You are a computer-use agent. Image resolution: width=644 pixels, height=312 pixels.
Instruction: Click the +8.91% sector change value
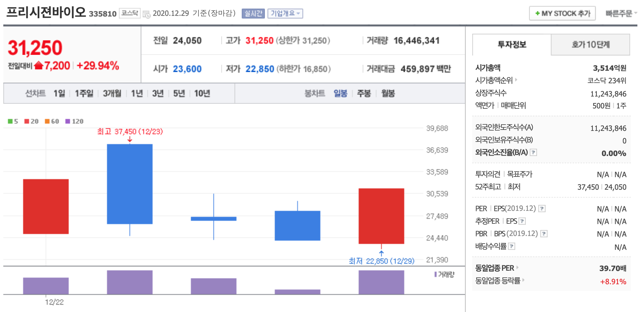point(613,282)
